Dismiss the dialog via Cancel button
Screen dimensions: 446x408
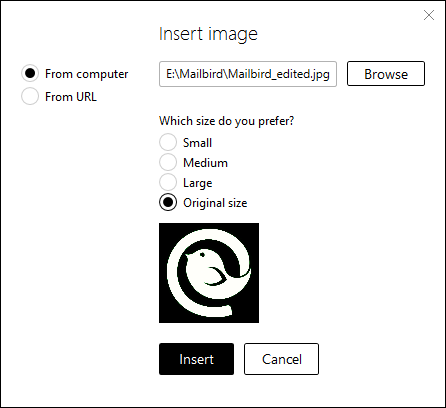pyautogui.click(x=281, y=359)
